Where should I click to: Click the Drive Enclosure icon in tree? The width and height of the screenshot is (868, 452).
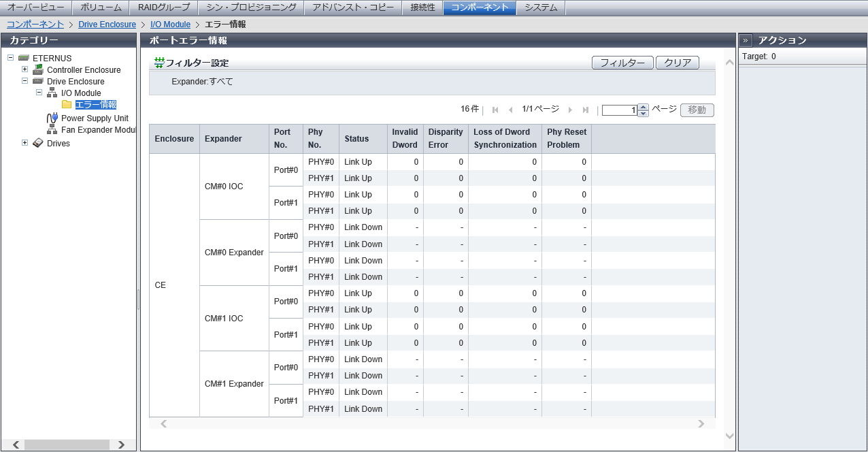(x=38, y=81)
